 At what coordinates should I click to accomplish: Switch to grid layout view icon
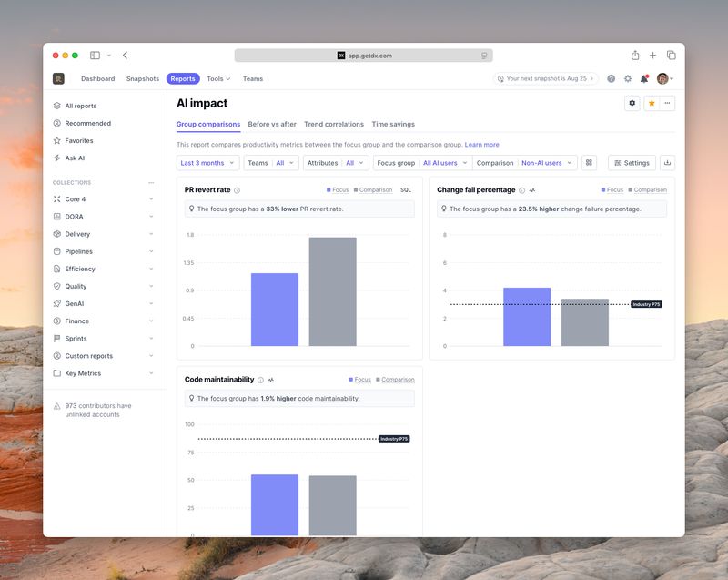(590, 163)
